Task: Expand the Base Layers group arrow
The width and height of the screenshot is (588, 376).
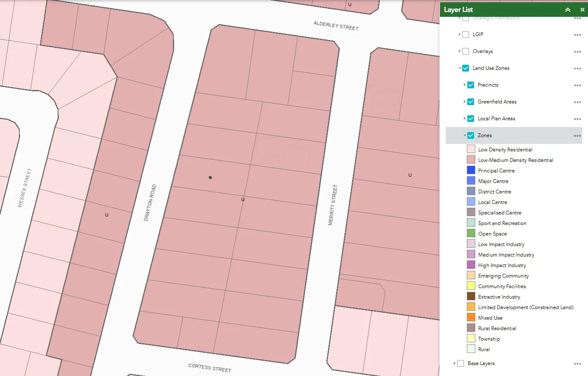Action: coord(454,363)
